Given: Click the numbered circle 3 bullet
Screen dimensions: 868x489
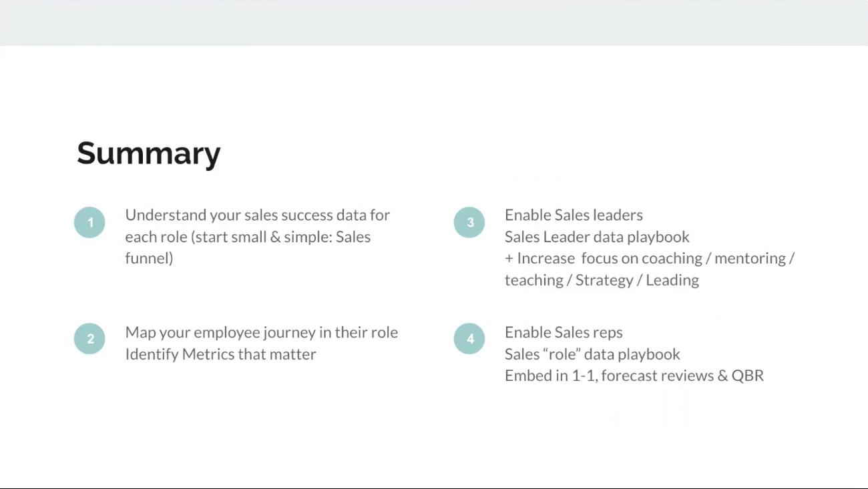Looking at the screenshot, I should click(x=469, y=222).
